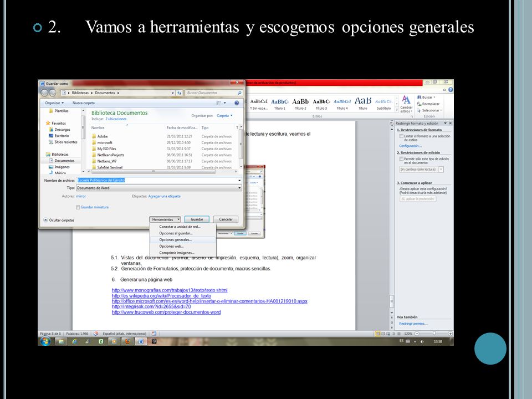This screenshot has width=532, height=399.
Task: Click the Windows Start button
Action: tap(45, 341)
